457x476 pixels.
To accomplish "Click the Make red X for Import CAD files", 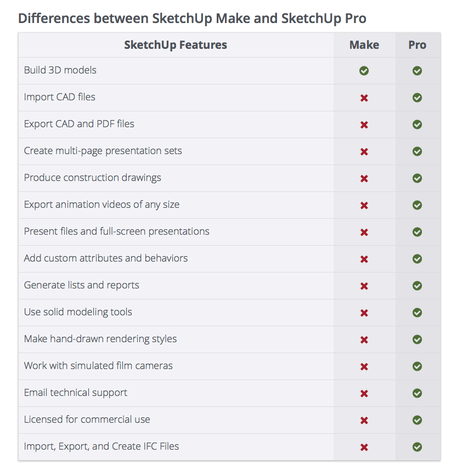I will point(364,98).
